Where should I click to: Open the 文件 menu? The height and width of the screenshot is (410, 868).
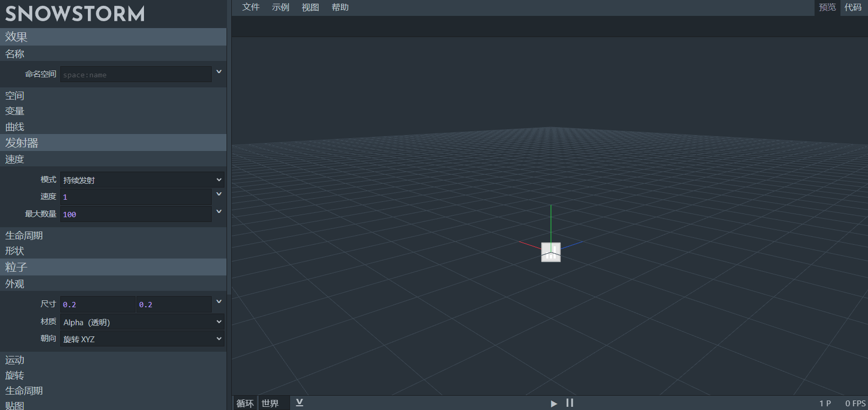click(x=251, y=7)
